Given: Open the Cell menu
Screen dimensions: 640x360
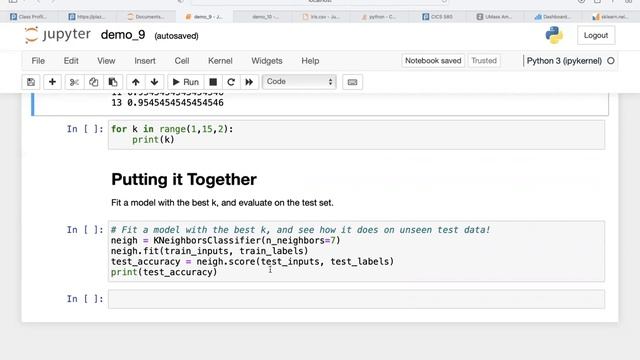Looking at the screenshot, I should point(182,61).
